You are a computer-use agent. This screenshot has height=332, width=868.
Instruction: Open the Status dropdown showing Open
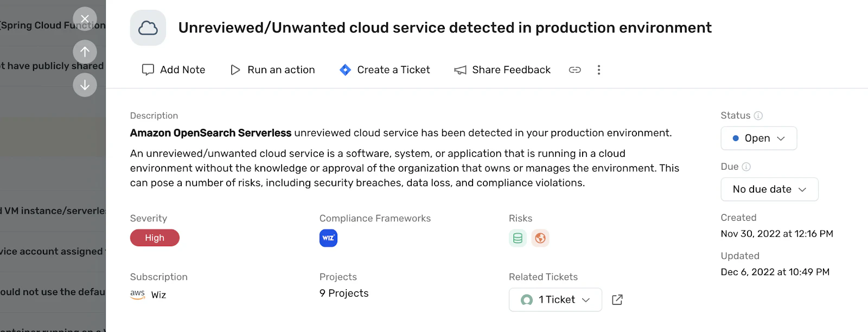pyautogui.click(x=758, y=138)
